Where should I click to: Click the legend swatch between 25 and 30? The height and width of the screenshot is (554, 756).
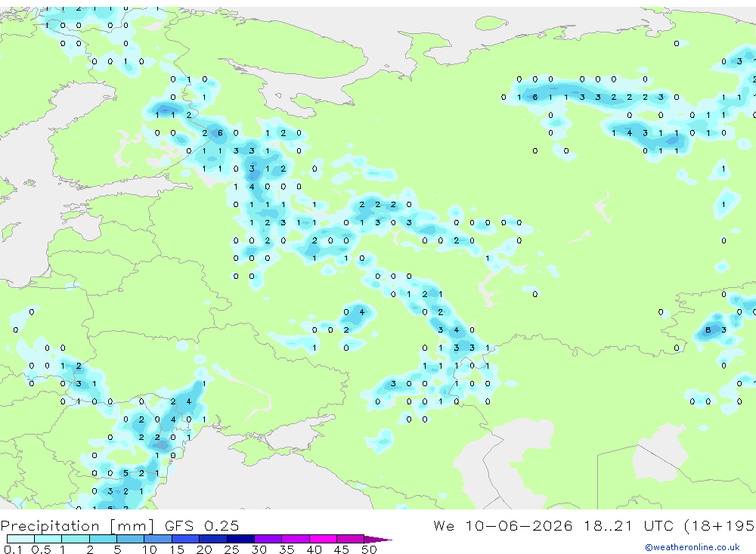pos(240,539)
